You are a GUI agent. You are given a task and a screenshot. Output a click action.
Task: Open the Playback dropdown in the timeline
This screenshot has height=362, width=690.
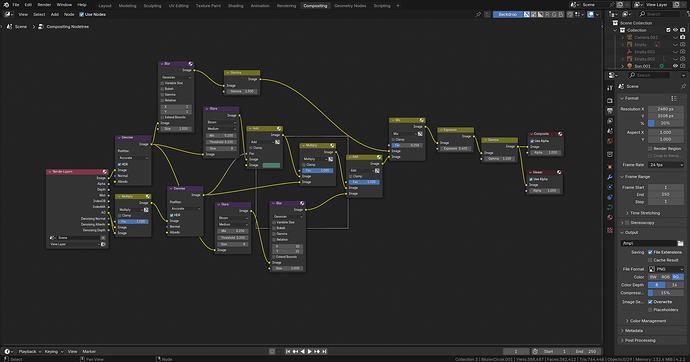(29, 351)
